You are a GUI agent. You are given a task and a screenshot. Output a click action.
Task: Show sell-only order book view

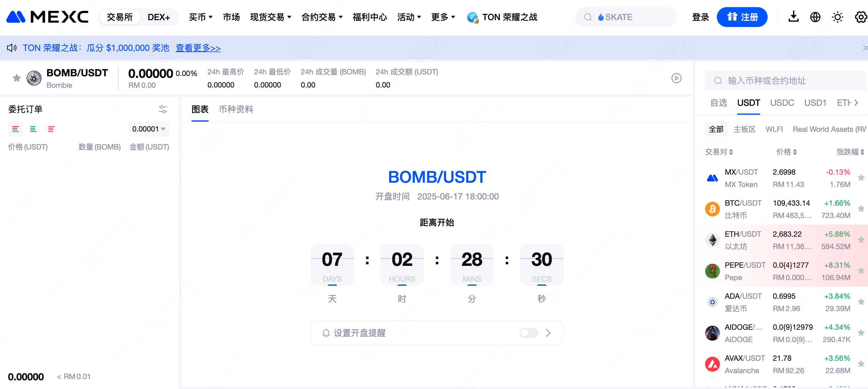pyautogui.click(x=51, y=129)
